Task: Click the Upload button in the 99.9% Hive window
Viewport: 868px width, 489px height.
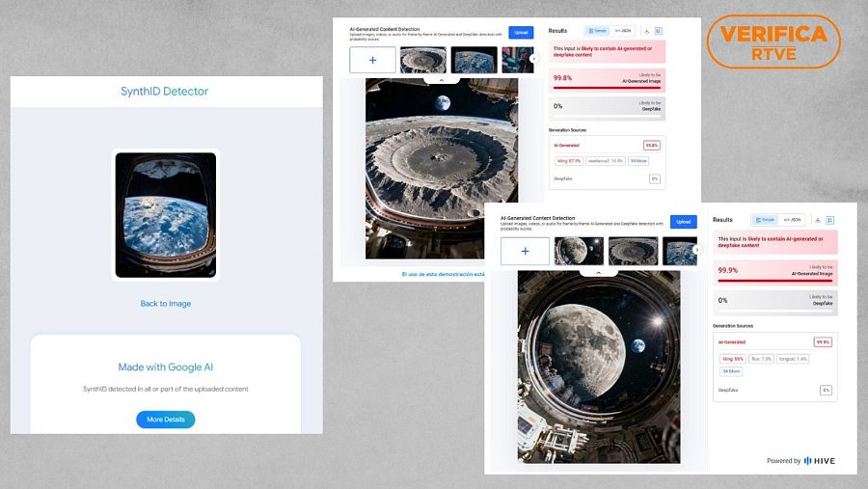Action: tap(683, 222)
